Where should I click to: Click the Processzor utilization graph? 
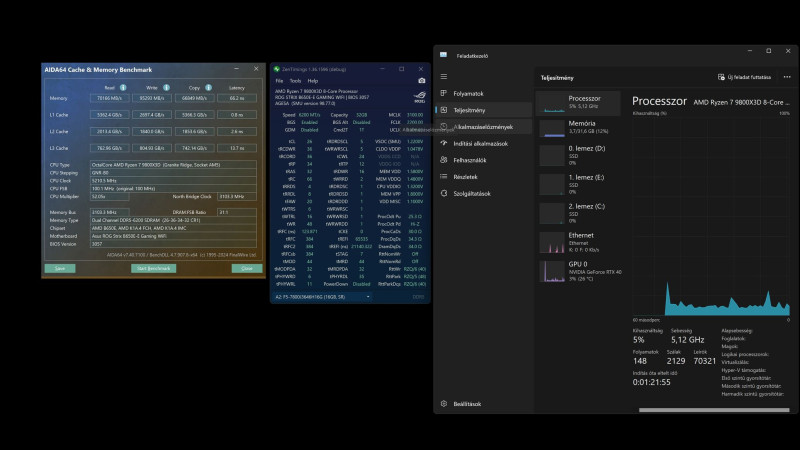coord(711,217)
